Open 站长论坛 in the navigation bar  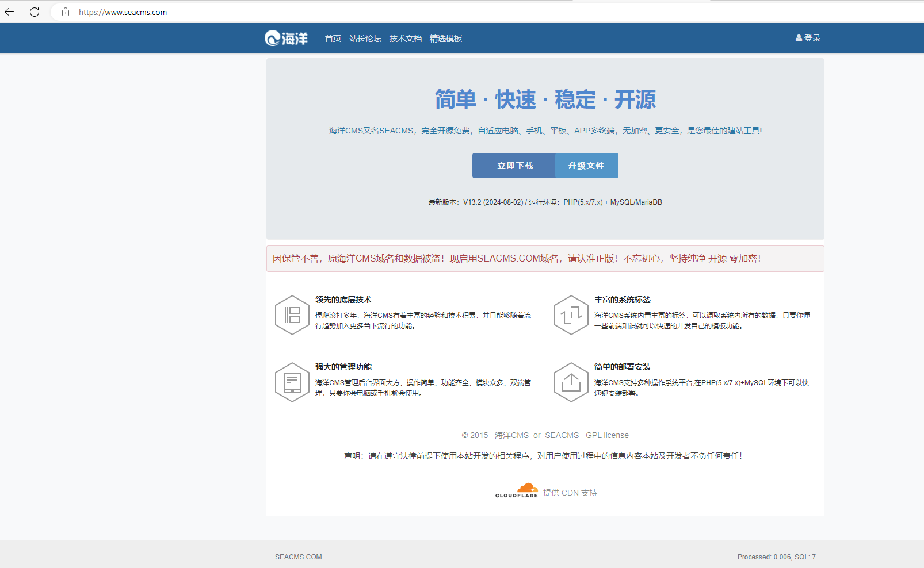pyautogui.click(x=365, y=39)
